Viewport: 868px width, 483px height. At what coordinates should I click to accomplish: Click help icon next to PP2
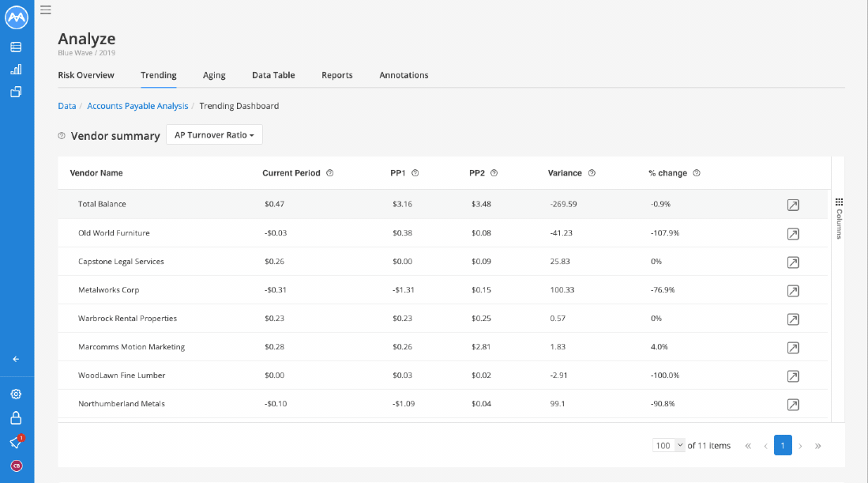pyautogui.click(x=494, y=173)
